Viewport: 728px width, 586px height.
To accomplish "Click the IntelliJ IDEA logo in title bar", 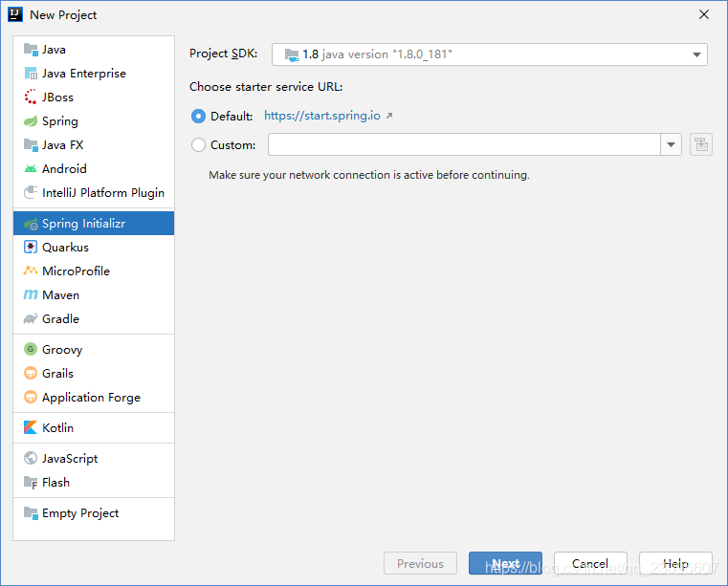I will [x=15, y=14].
